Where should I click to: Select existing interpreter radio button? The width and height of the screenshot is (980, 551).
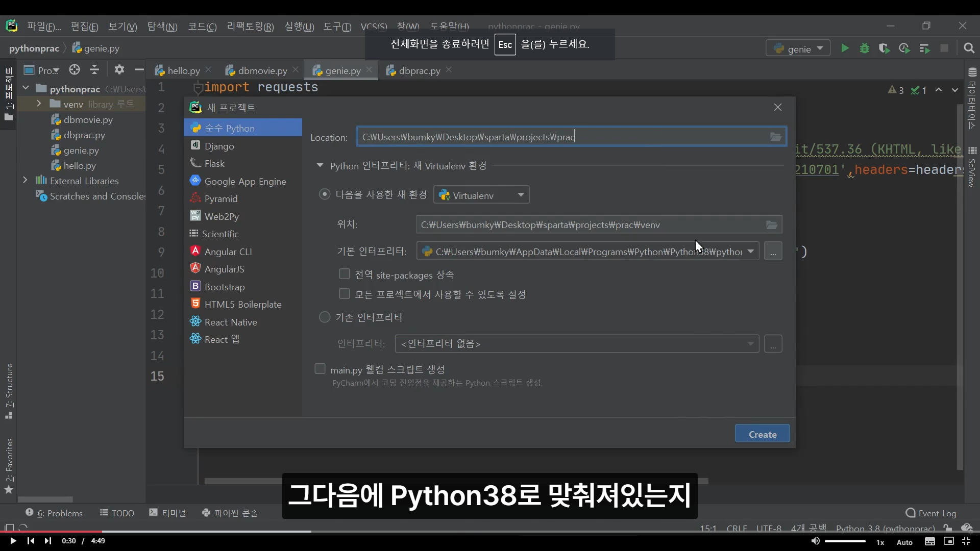(x=325, y=317)
